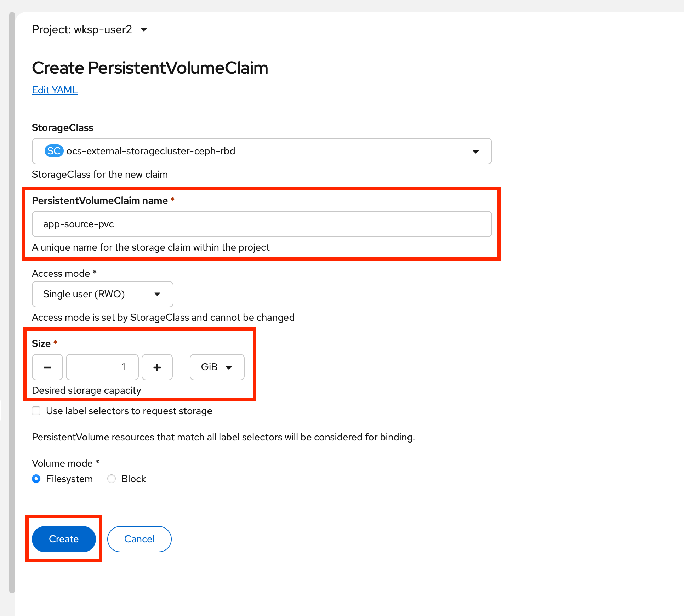
Task: Open the GiB size unit dropdown
Action: pyautogui.click(x=217, y=367)
